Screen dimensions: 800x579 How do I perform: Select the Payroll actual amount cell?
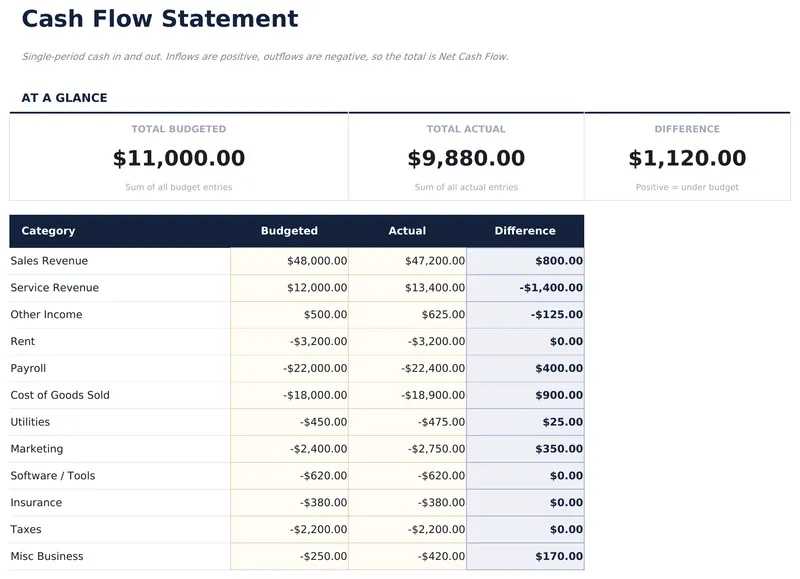point(408,369)
